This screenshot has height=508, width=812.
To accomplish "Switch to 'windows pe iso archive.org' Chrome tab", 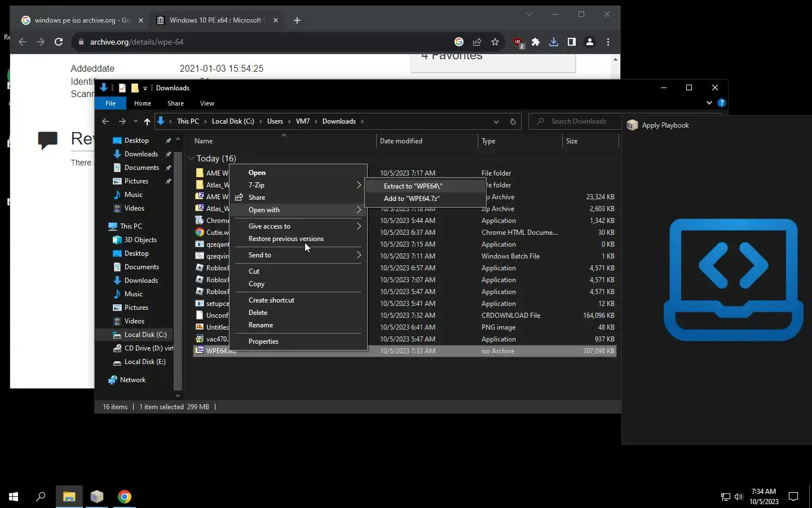I will tap(82, 20).
